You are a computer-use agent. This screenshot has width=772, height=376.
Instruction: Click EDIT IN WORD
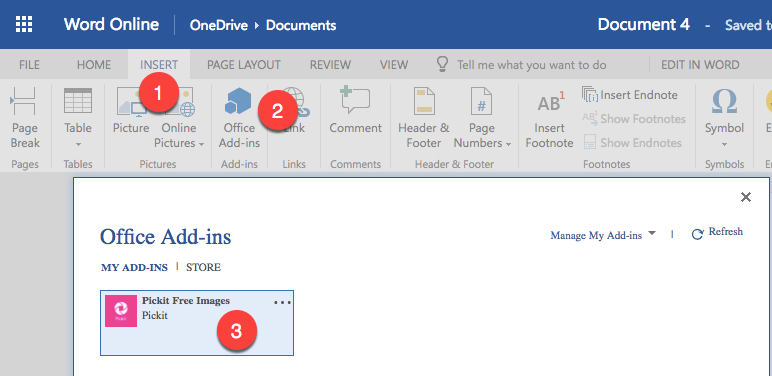click(x=700, y=65)
